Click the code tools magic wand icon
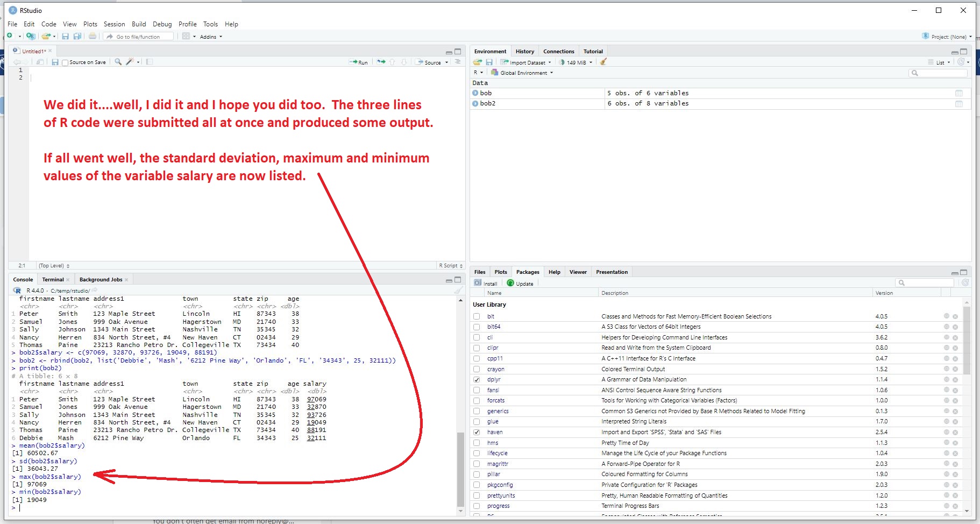Image resolution: width=980 pixels, height=524 pixels. pyautogui.click(x=130, y=62)
